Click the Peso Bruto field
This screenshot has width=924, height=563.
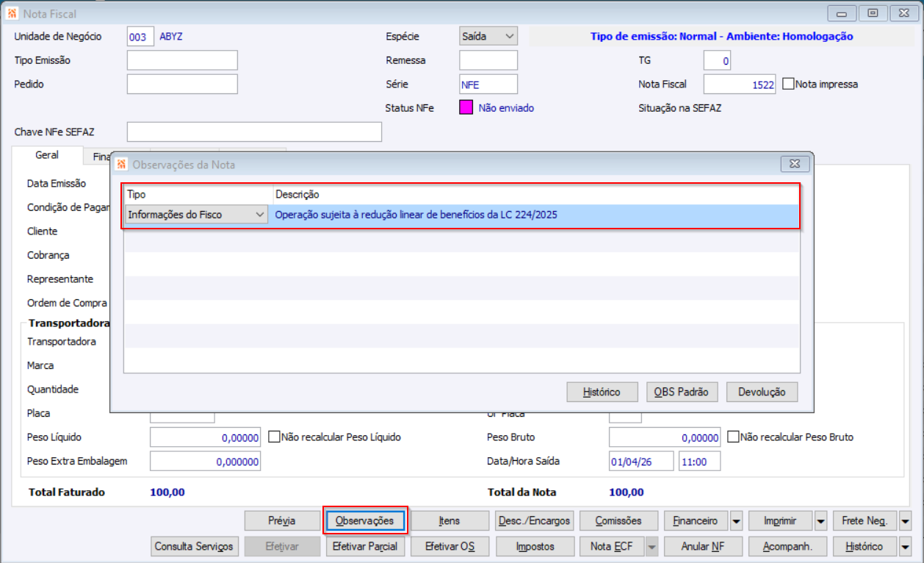coord(664,437)
